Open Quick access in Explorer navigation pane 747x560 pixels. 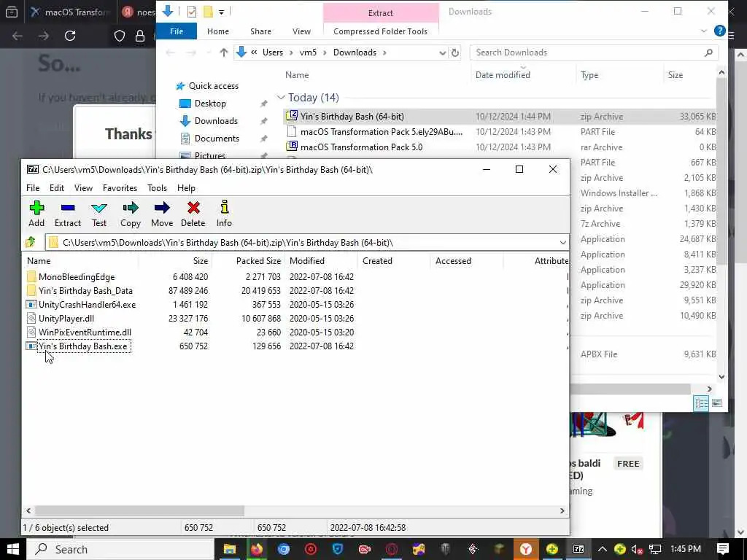(214, 86)
